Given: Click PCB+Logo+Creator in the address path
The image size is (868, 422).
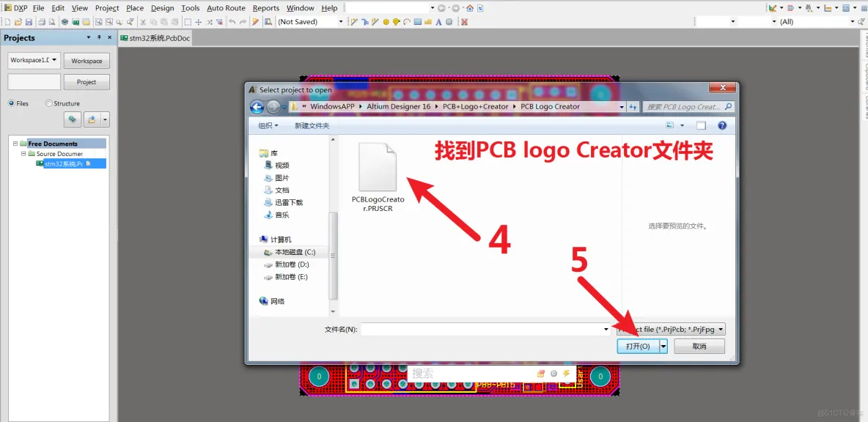Looking at the screenshot, I should [x=475, y=106].
